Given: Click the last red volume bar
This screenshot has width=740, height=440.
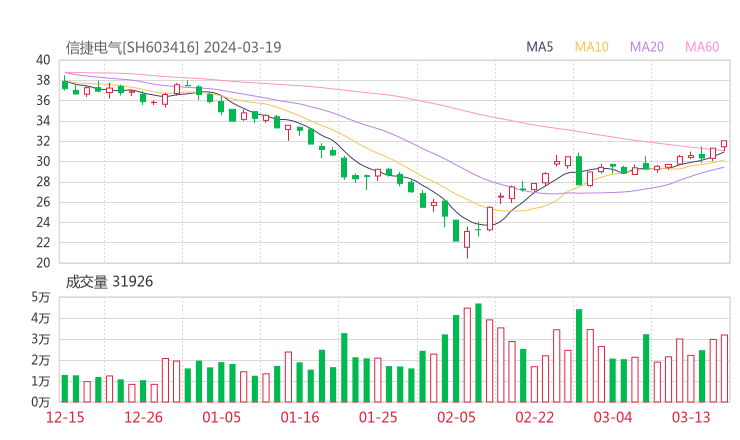Looking at the screenshot, I should [x=724, y=369].
